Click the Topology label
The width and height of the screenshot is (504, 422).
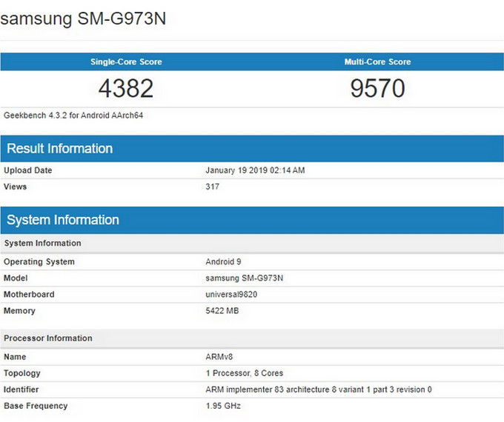pos(21,373)
